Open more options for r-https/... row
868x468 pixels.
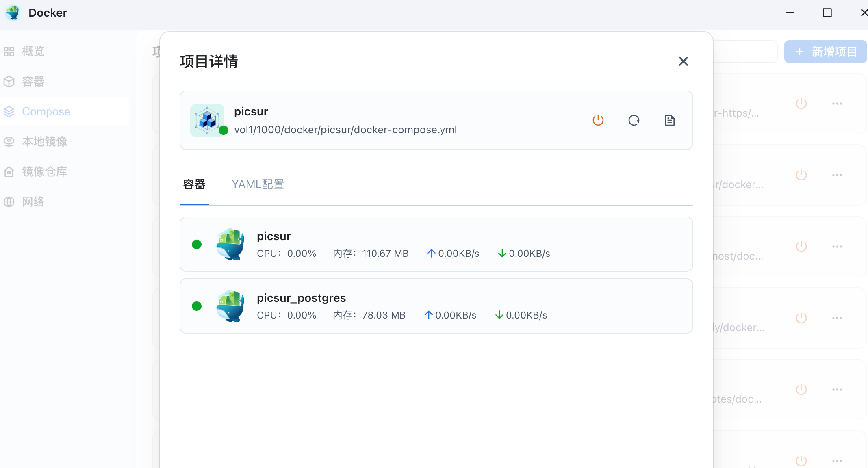tap(837, 104)
